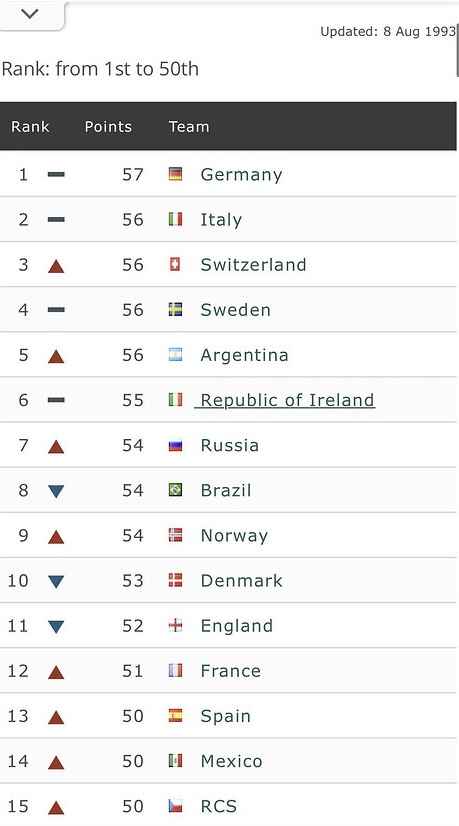Click the Brazil flag icon
This screenshot has width=459, height=826.
click(175, 490)
